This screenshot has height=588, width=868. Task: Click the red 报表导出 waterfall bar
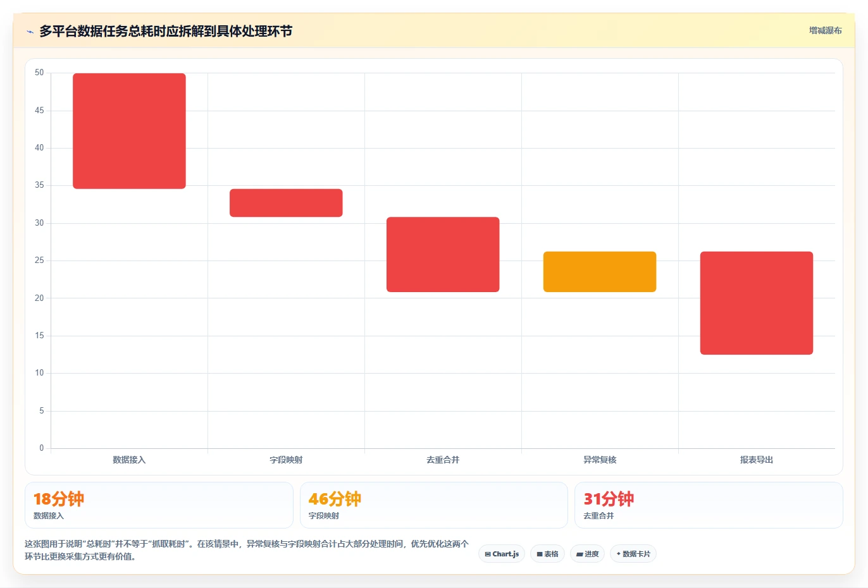click(x=757, y=303)
